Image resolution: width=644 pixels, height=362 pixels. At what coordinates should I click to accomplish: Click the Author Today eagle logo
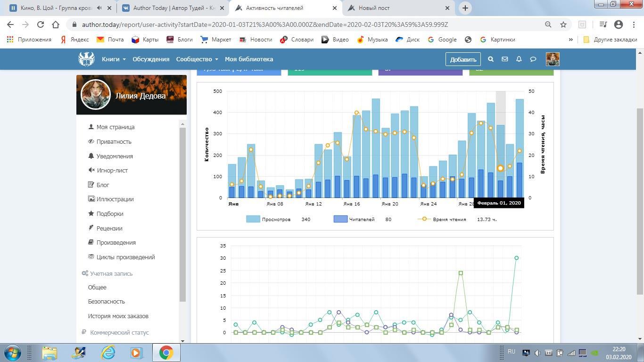(87, 59)
